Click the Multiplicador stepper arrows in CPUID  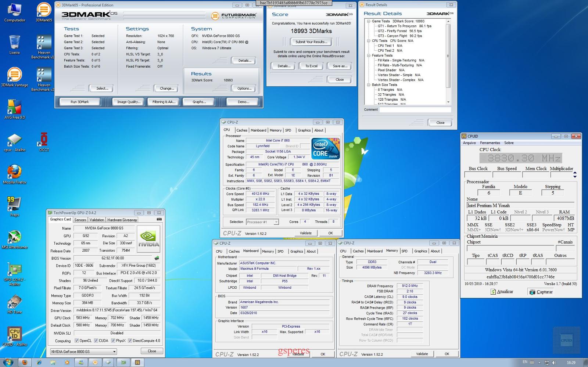[x=575, y=175]
